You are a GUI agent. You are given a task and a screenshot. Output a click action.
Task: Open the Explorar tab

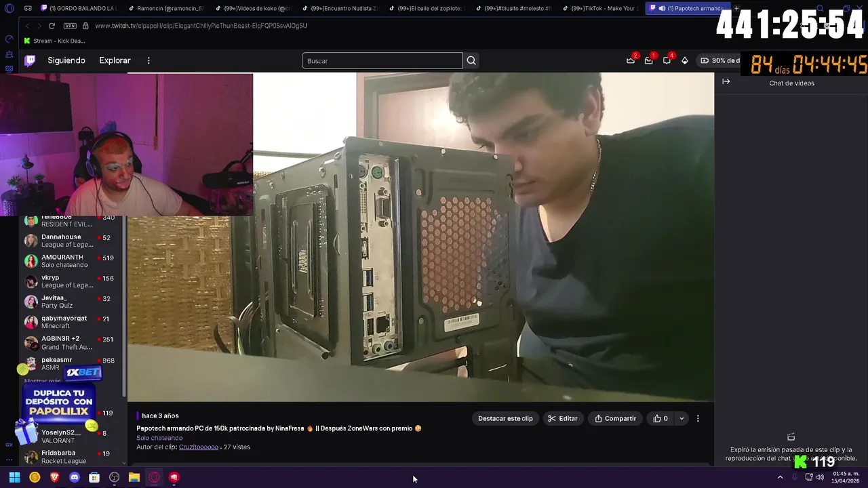[x=115, y=60]
